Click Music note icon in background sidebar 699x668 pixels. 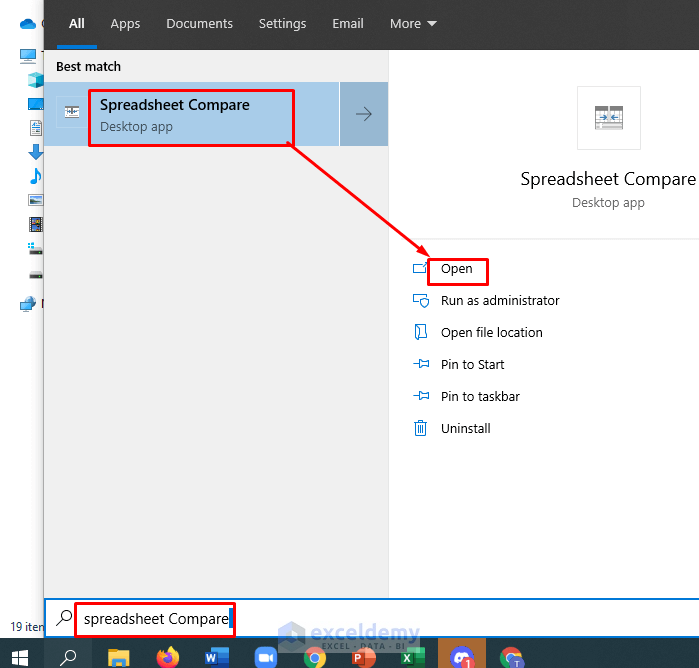point(36,176)
